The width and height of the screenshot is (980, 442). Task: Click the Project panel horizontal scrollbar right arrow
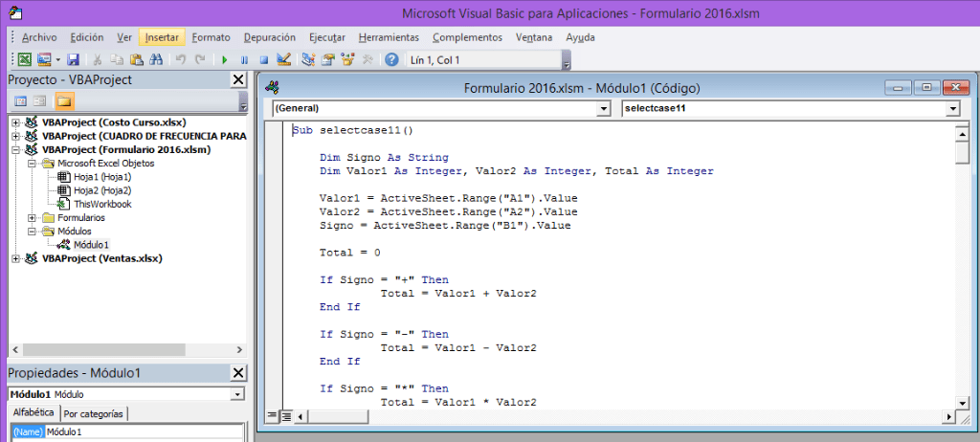[238, 349]
